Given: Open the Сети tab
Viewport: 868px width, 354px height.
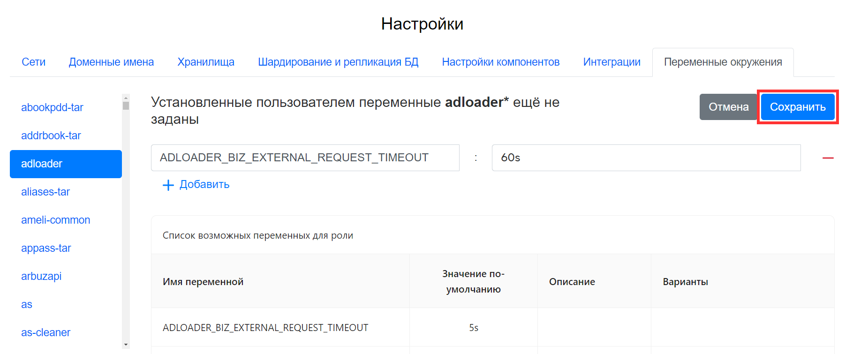Looking at the screenshot, I should click(34, 62).
